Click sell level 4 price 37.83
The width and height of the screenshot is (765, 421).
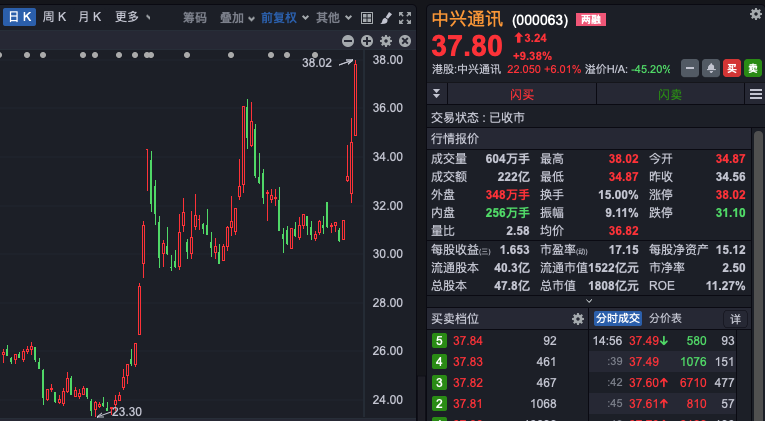468,361
